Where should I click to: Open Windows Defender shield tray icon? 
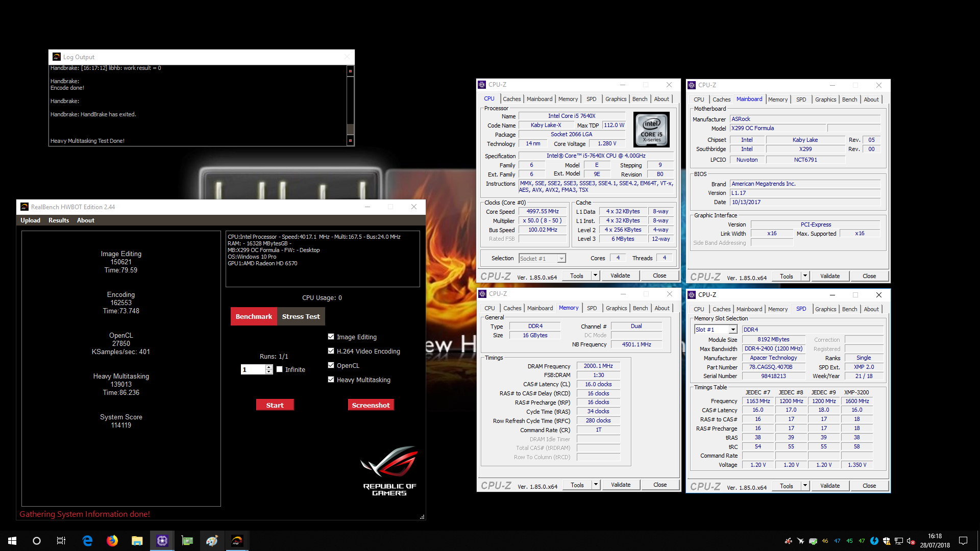coord(887,541)
